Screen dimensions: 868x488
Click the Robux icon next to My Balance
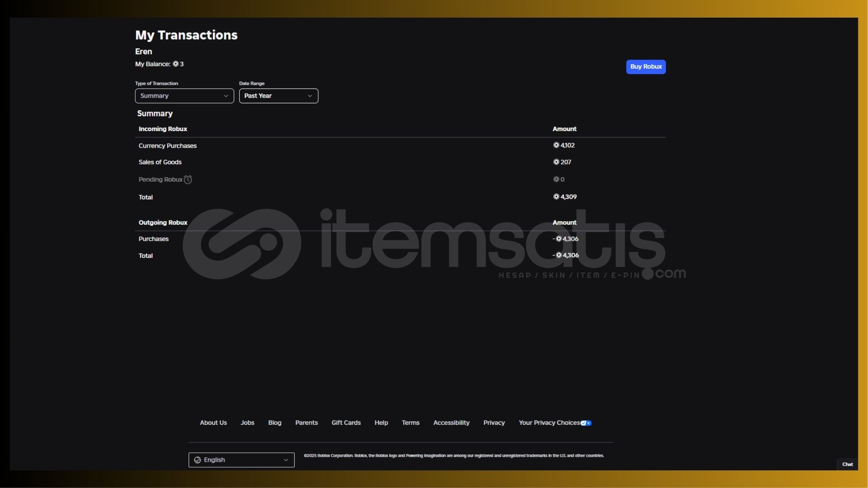point(175,64)
